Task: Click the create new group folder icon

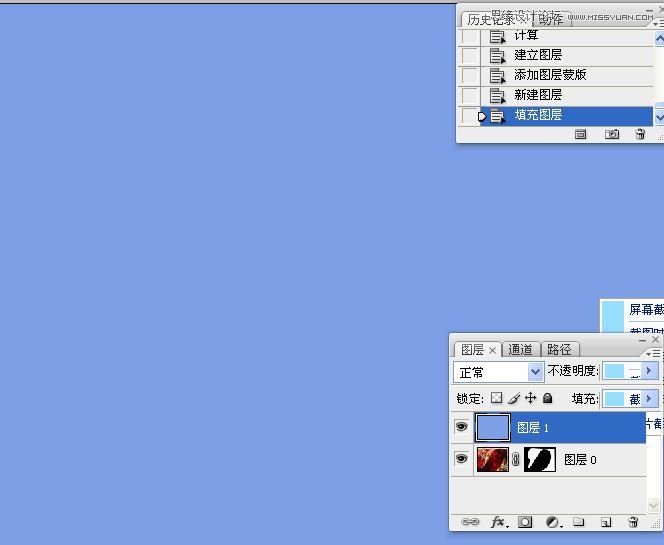Action: click(x=578, y=522)
